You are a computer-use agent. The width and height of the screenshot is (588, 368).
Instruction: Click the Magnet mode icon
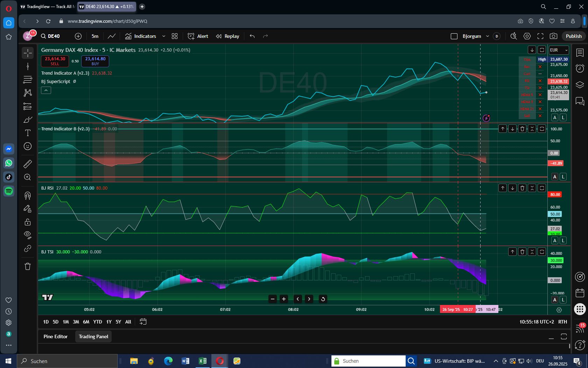point(28,195)
